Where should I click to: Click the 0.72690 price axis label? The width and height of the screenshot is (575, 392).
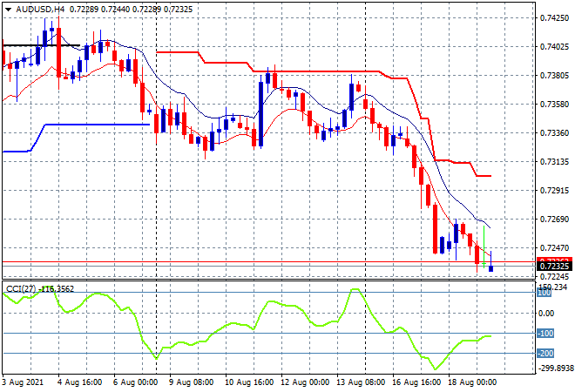[554, 219]
